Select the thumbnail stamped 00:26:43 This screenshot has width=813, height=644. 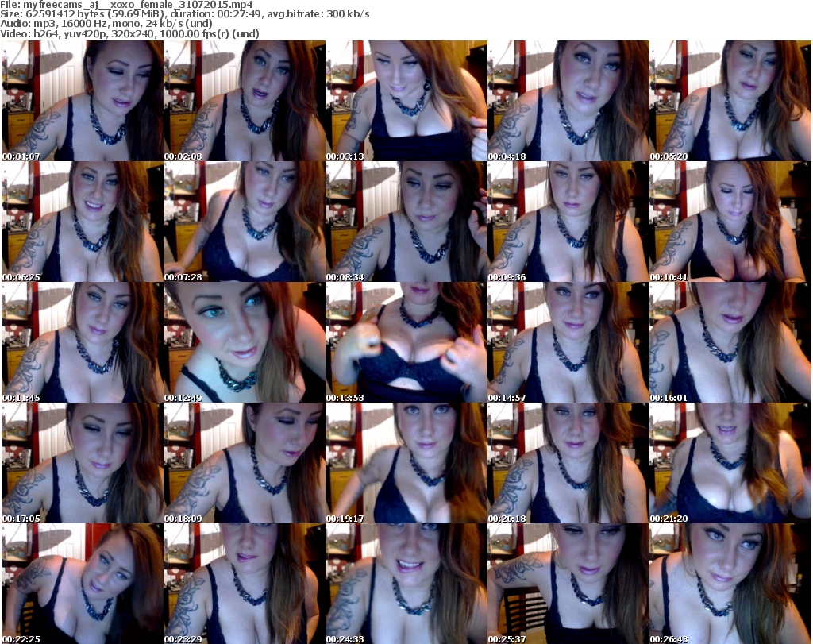pos(730,584)
